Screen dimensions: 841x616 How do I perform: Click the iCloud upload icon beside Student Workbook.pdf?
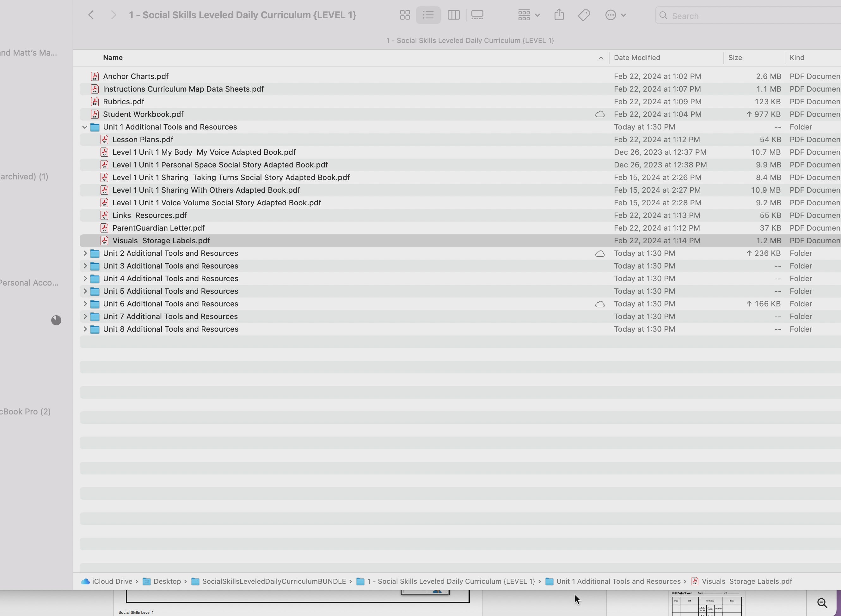[x=599, y=114]
